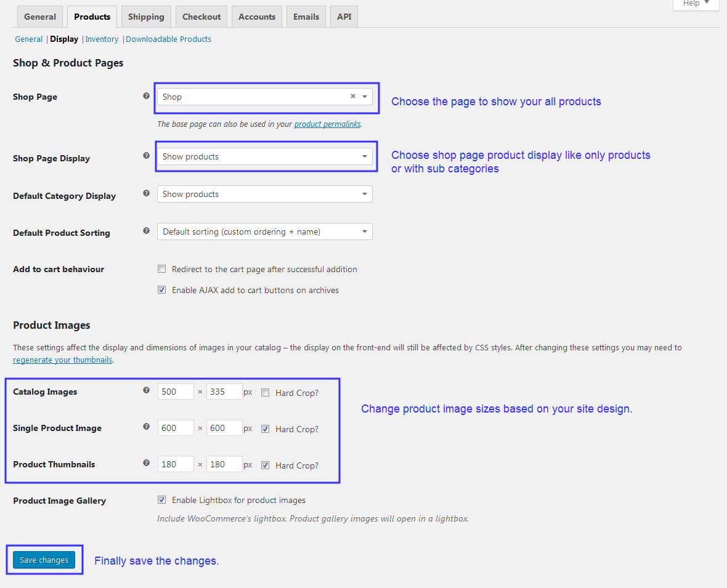Click help icon for Default Product Sorting

click(x=146, y=231)
